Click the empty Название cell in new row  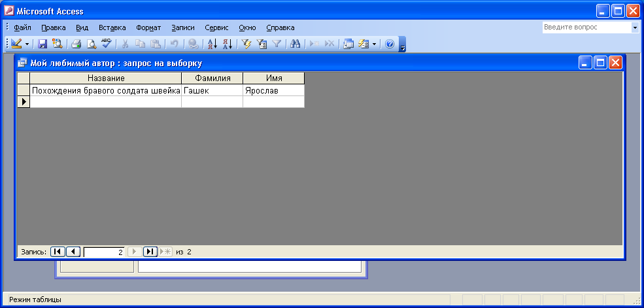click(x=106, y=102)
